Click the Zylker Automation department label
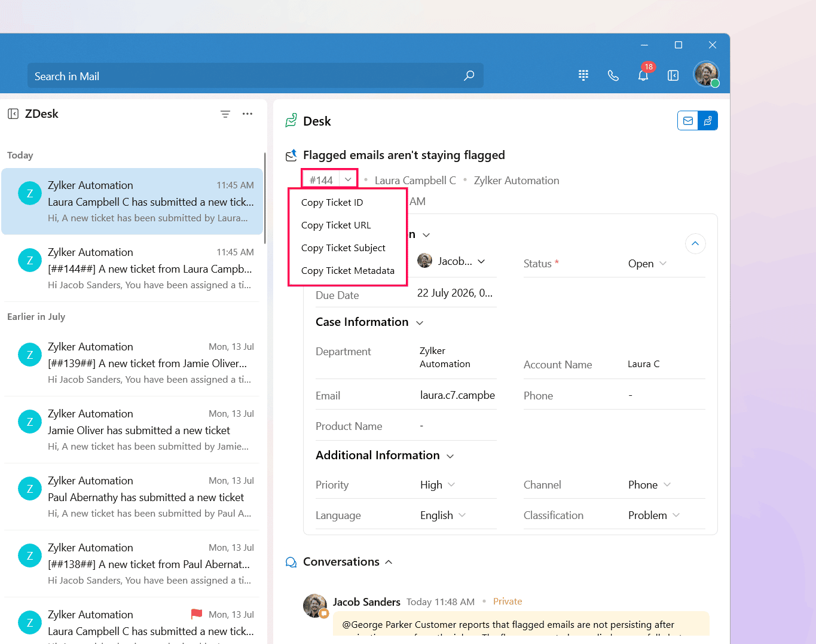Screen dimensions: 816x644 517,180
